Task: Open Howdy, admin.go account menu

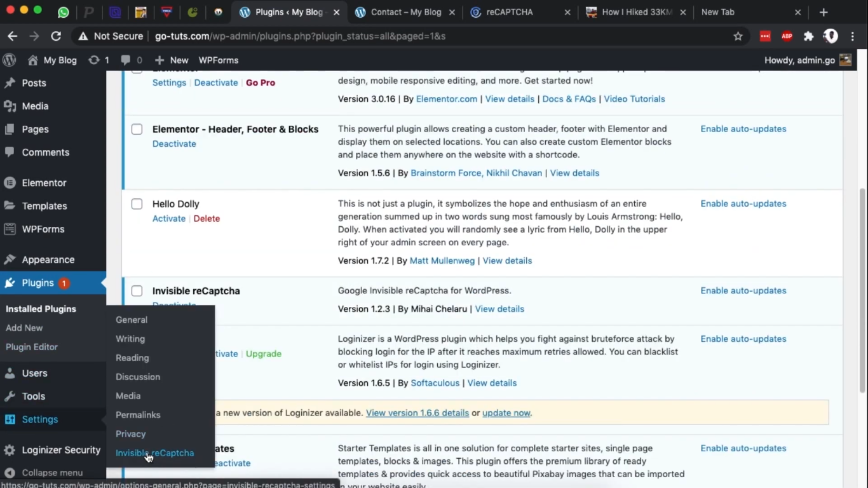Action: point(808,60)
